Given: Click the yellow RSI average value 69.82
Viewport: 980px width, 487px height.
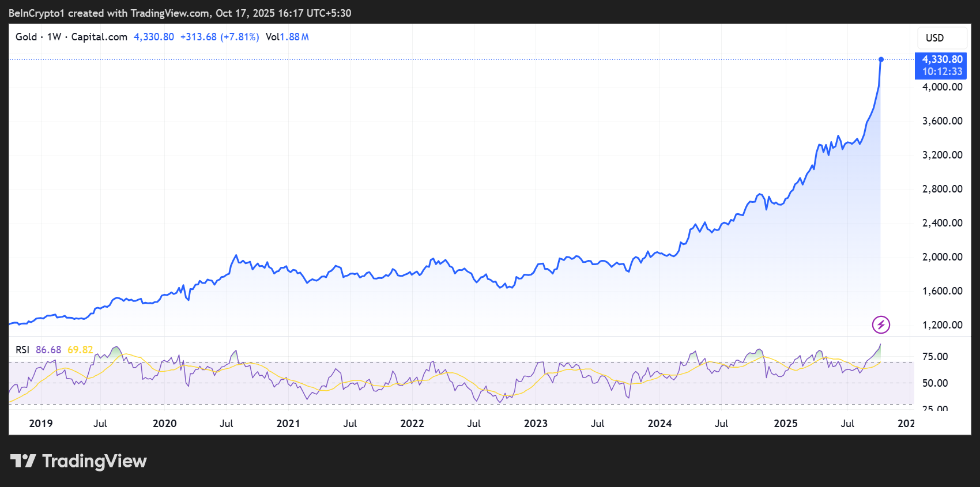Looking at the screenshot, I should pos(80,350).
